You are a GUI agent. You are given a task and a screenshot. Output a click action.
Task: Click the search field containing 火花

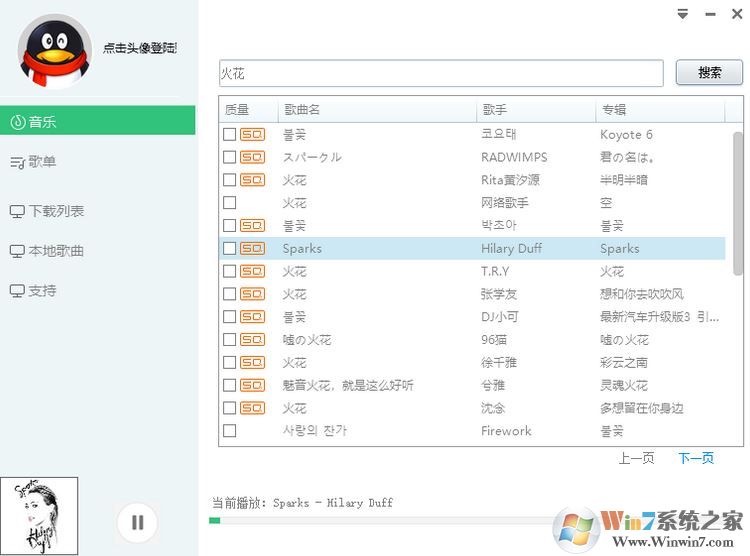[440, 73]
